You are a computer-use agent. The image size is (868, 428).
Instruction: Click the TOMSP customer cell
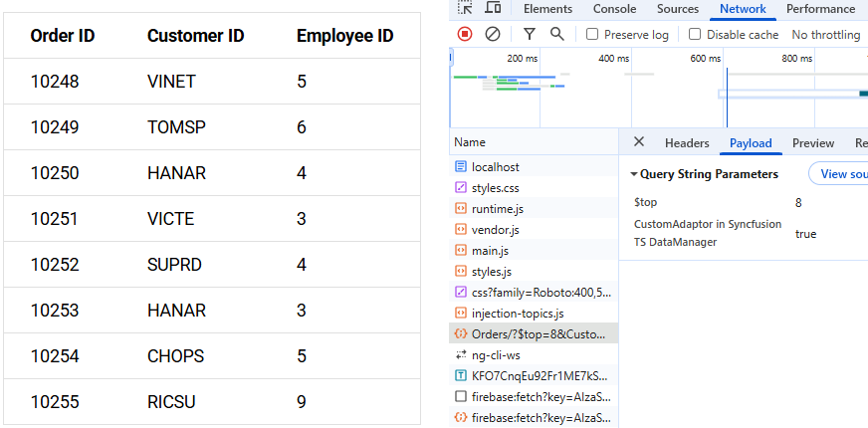click(176, 127)
